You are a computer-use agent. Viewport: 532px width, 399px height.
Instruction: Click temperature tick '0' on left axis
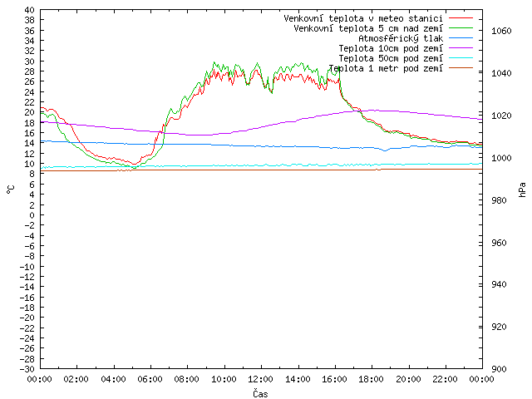(x=32, y=214)
